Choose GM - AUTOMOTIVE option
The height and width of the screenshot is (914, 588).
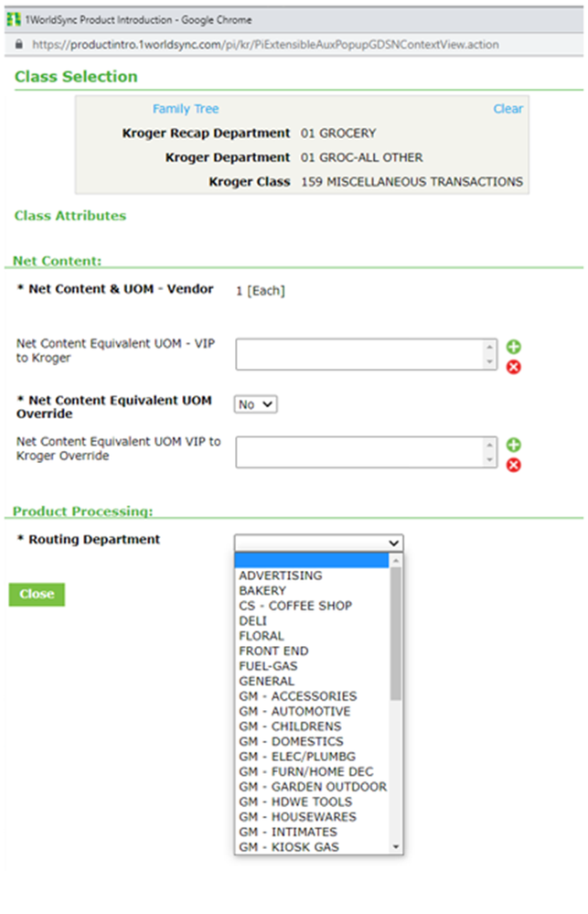click(x=312, y=711)
